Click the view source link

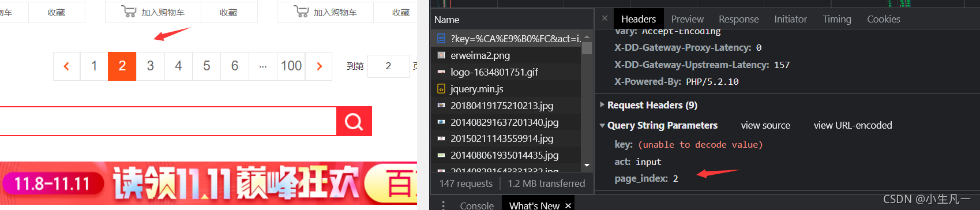pos(765,125)
